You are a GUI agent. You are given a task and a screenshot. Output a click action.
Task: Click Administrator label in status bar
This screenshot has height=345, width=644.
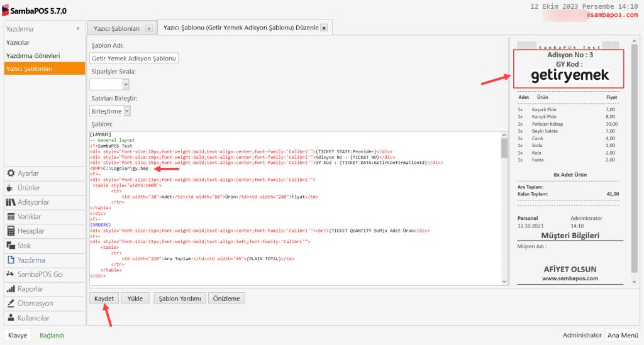[582, 335]
